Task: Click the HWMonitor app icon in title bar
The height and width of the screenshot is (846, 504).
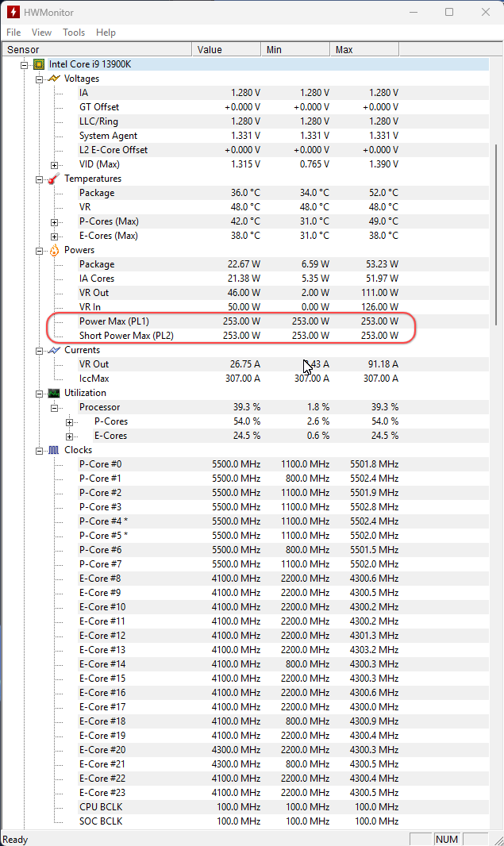Action: click(13, 12)
